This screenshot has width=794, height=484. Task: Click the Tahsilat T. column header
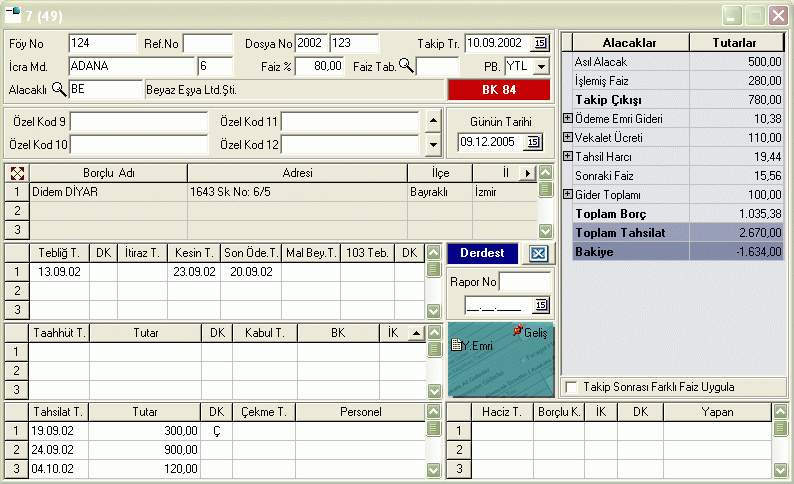click(58, 412)
